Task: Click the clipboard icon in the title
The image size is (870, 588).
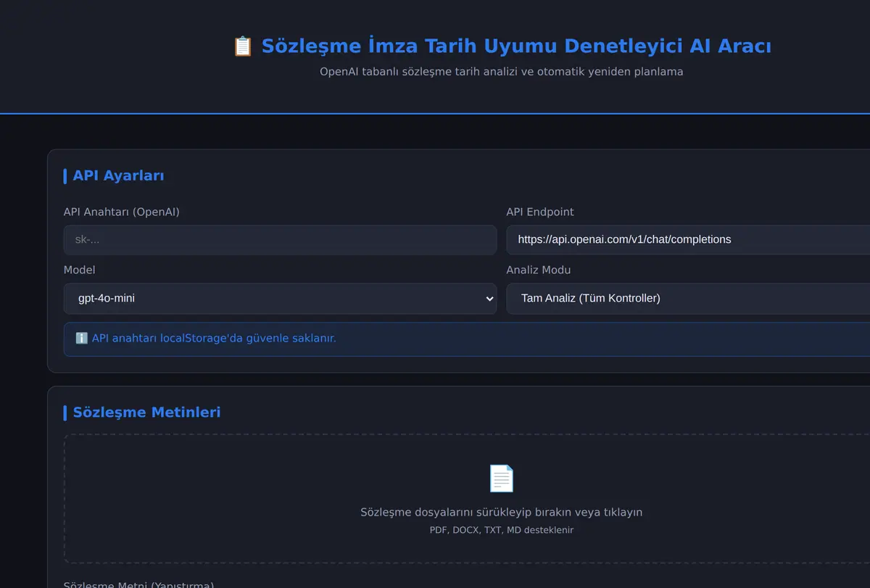Action: click(x=242, y=46)
